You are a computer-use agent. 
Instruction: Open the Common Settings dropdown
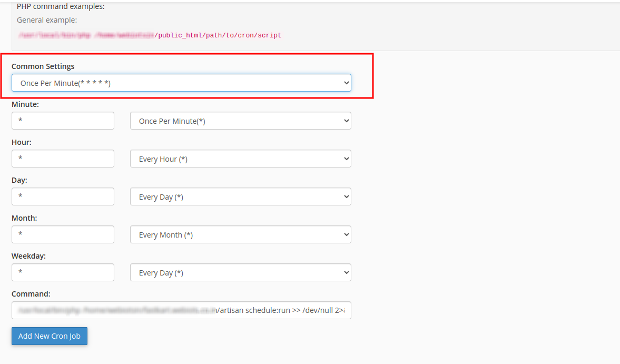click(x=181, y=83)
